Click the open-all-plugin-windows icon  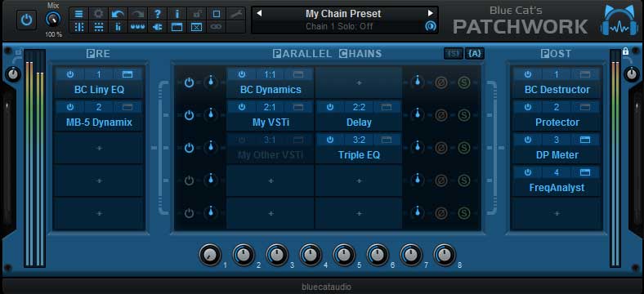click(177, 27)
